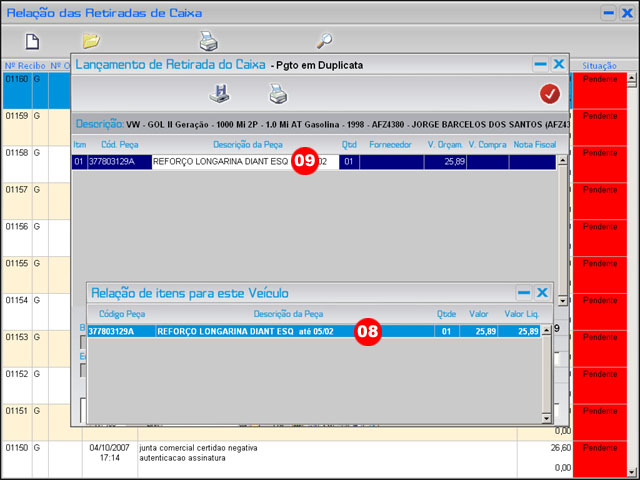Click the magnifying glass search icon
Screen dimensions: 640x480
[x=324, y=41]
